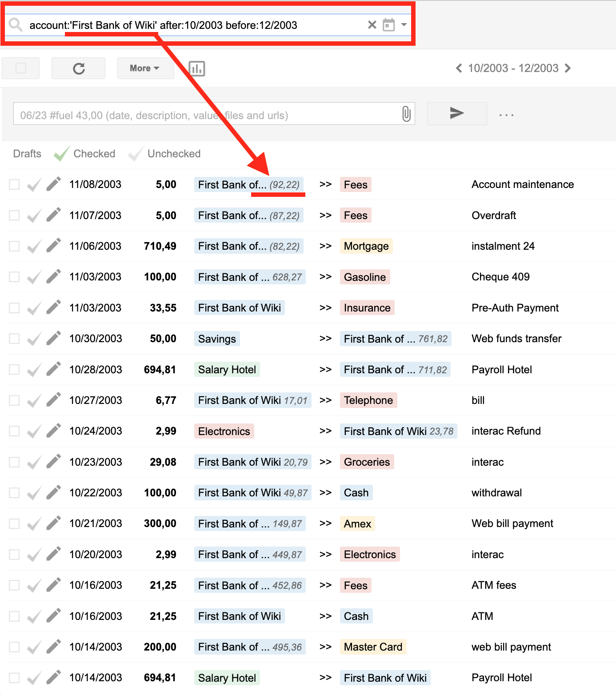Open the More dropdown

click(x=145, y=68)
